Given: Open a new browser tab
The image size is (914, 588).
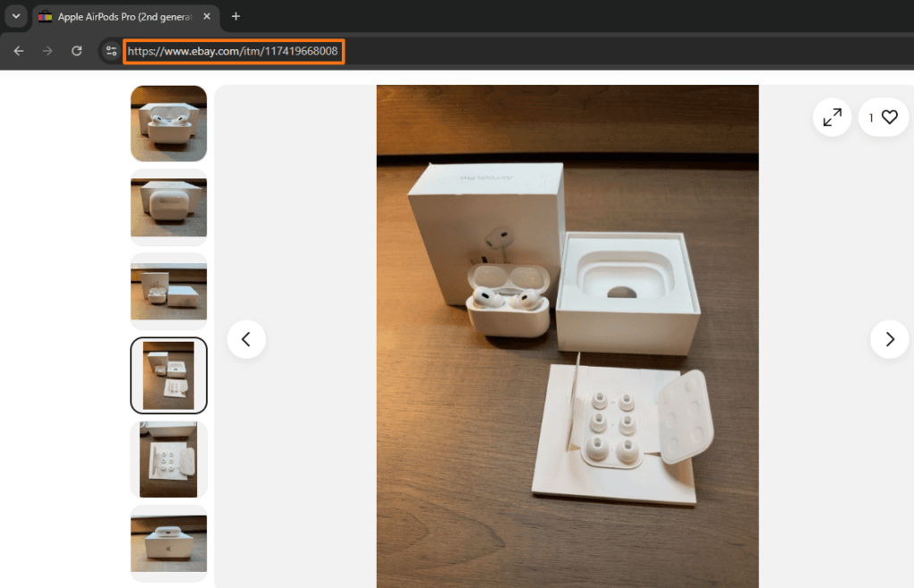Looking at the screenshot, I should pos(236,16).
